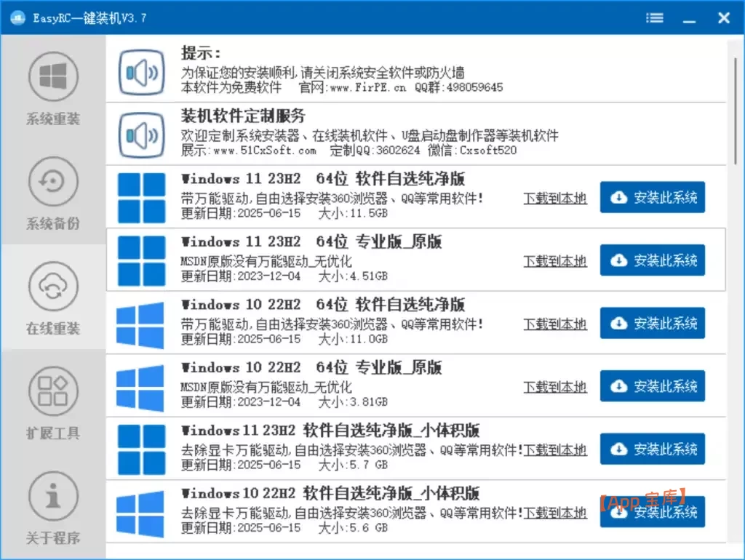Click the speaker icon beside 装机软件定制服务

tap(140, 134)
